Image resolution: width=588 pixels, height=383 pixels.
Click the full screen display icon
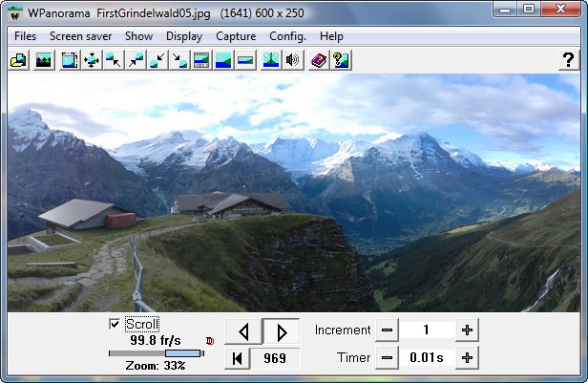(x=70, y=60)
